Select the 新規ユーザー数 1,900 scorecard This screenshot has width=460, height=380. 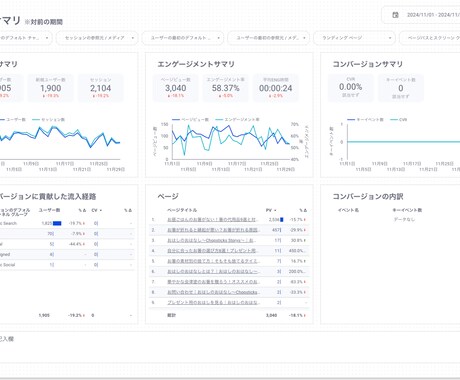point(51,88)
